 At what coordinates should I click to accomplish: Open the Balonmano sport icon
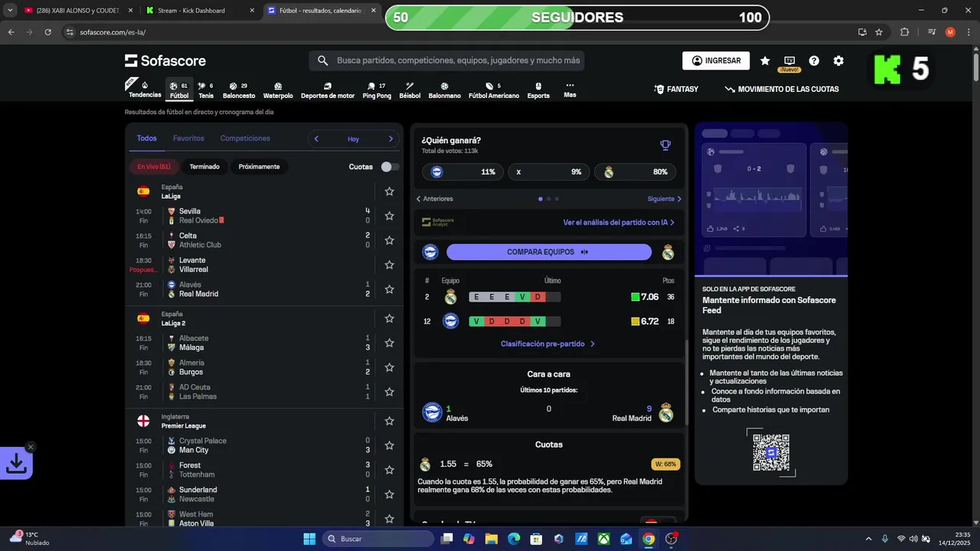445,90
